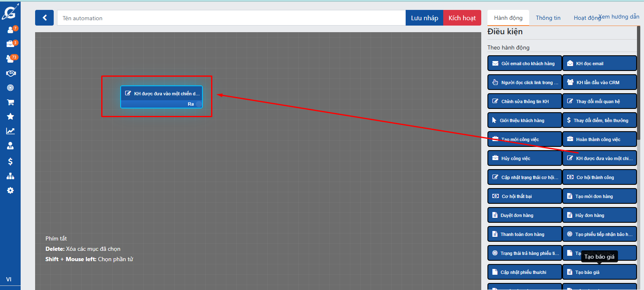Select the Gửi email cho khách hàng condition
Viewport: 644px width, 290px height.
(x=525, y=64)
